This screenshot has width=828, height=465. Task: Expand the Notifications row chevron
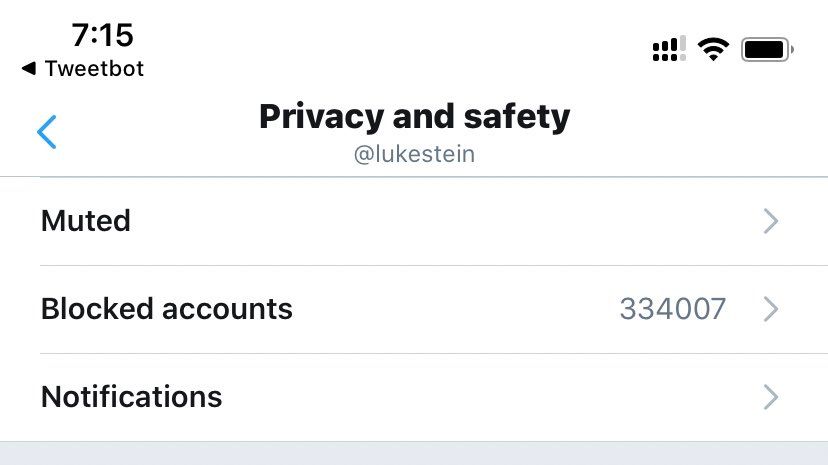[770, 397]
